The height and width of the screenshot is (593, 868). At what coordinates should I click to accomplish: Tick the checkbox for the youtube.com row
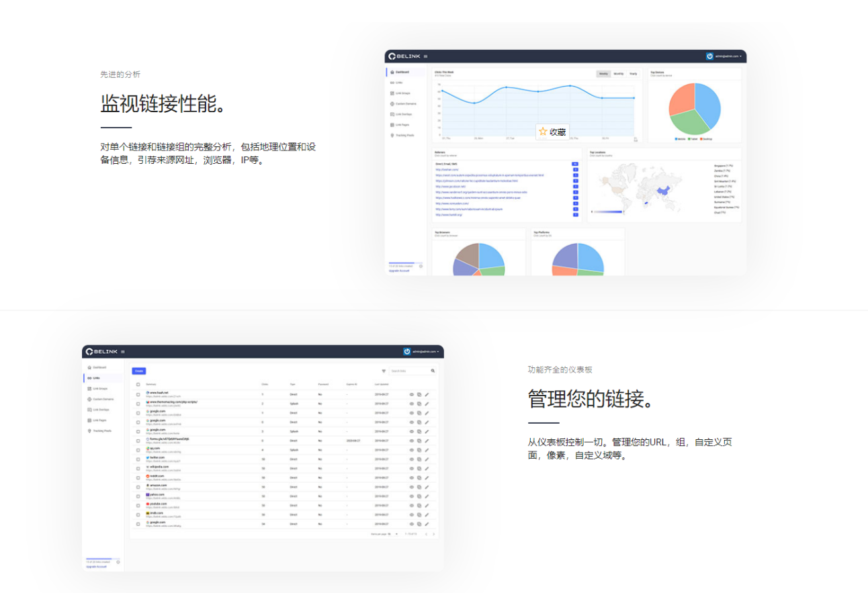(138, 505)
